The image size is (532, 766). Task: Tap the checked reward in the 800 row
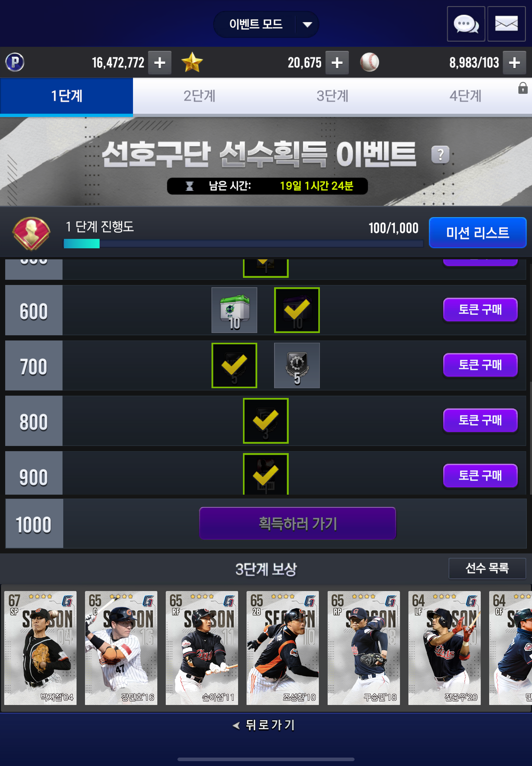coord(266,421)
